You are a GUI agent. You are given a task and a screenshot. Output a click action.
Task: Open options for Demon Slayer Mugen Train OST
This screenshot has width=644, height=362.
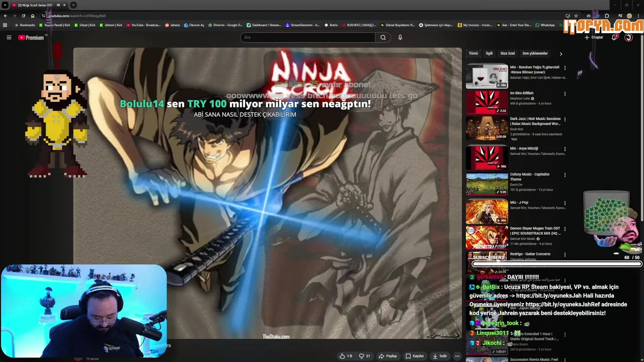[x=565, y=229]
